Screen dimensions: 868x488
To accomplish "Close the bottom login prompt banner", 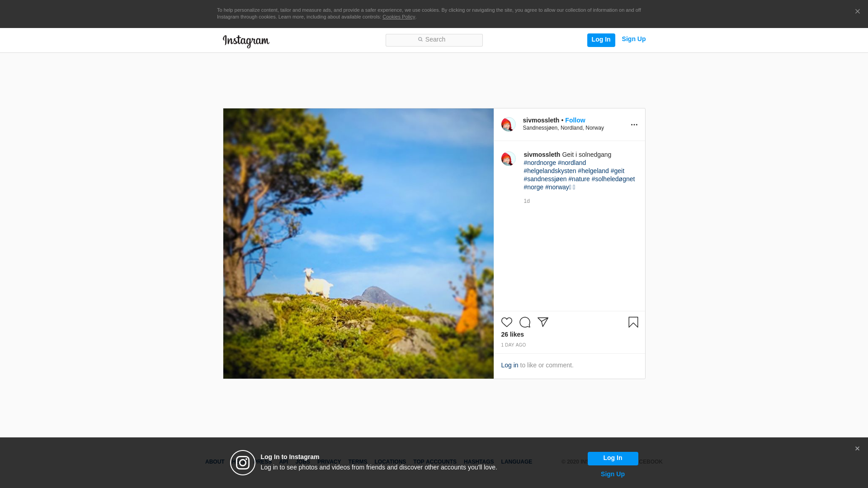I will (857, 449).
